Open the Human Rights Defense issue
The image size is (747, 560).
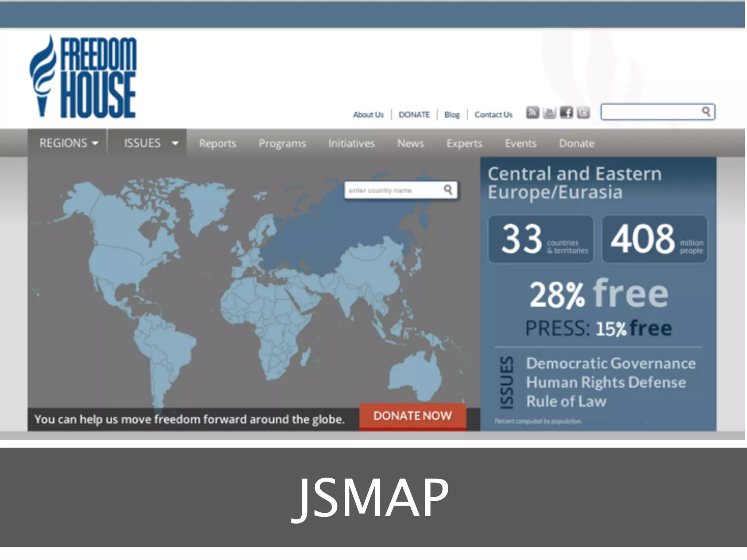(x=606, y=382)
